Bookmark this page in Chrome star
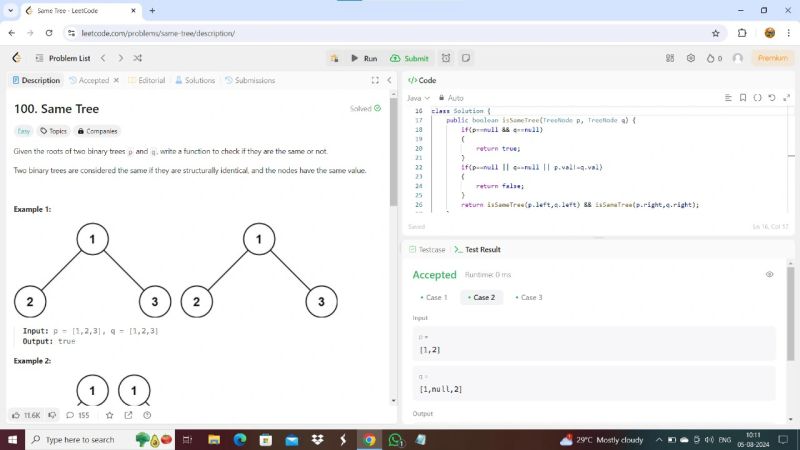Viewport: 800px width, 450px height. coord(715,33)
